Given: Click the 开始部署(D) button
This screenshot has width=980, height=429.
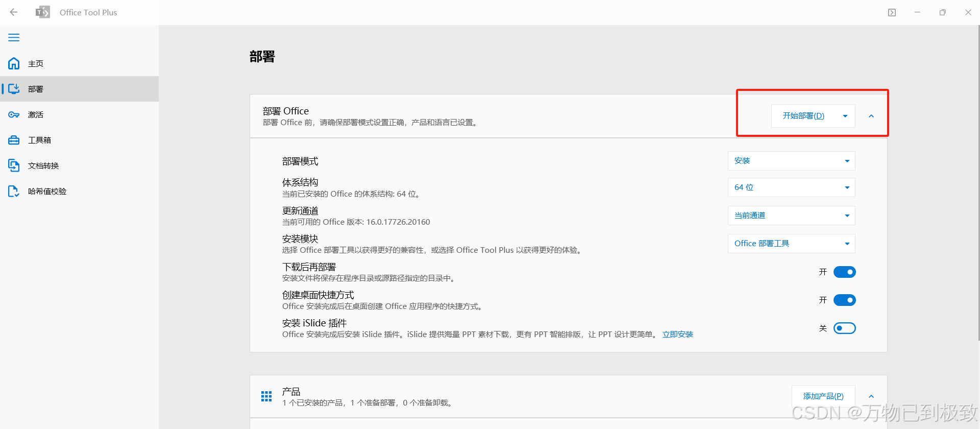Looking at the screenshot, I should pos(803,116).
